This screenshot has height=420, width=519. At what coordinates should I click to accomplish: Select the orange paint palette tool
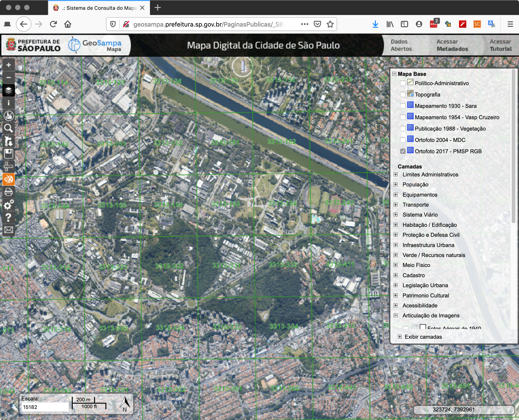point(8,179)
